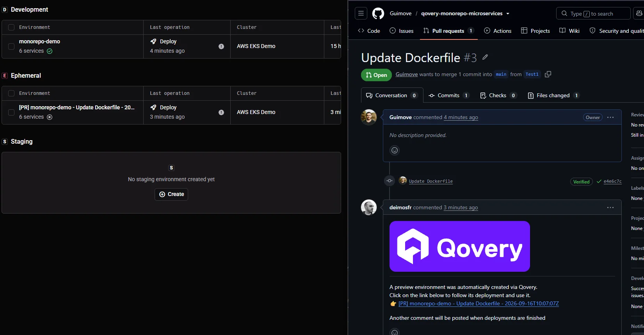Image resolution: width=644 pixels, height=335 pixels.
Task: Click the GitHub search field
Action: (593, 13)
